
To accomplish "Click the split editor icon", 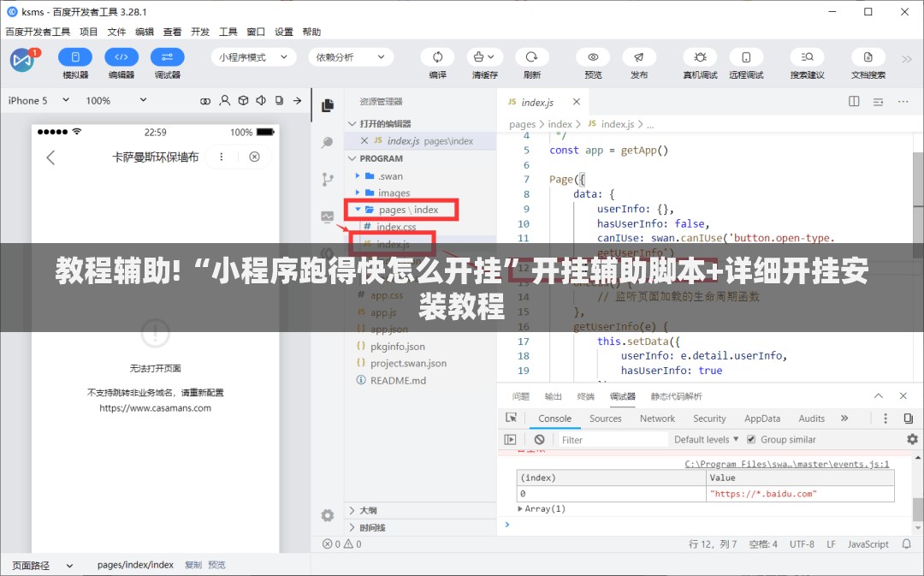I will [x=854, y=101].
